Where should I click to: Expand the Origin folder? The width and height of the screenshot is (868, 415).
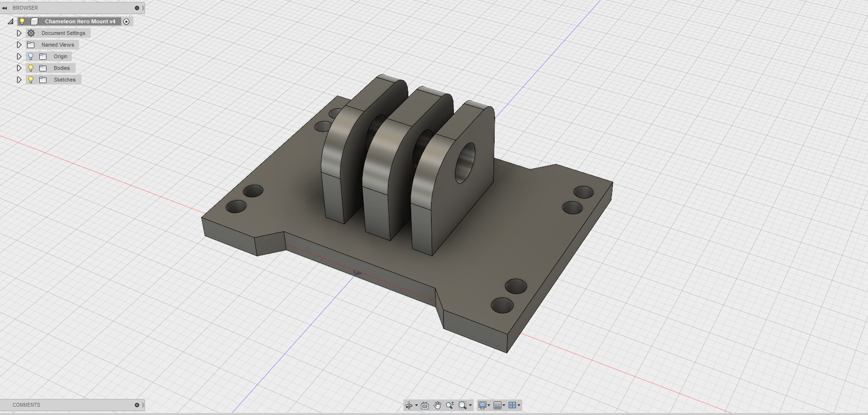19,56
